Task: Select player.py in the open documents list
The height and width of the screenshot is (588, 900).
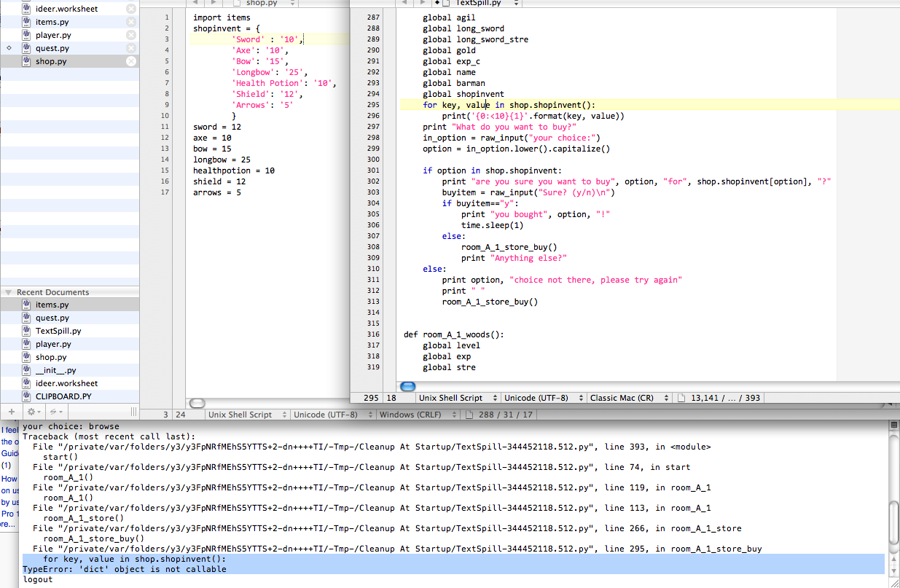Action: (x=53, y=35)
